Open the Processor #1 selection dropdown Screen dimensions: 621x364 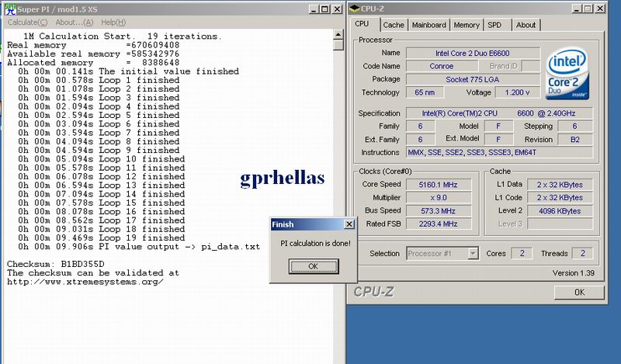pyautogui.click(x=473, y=254)
